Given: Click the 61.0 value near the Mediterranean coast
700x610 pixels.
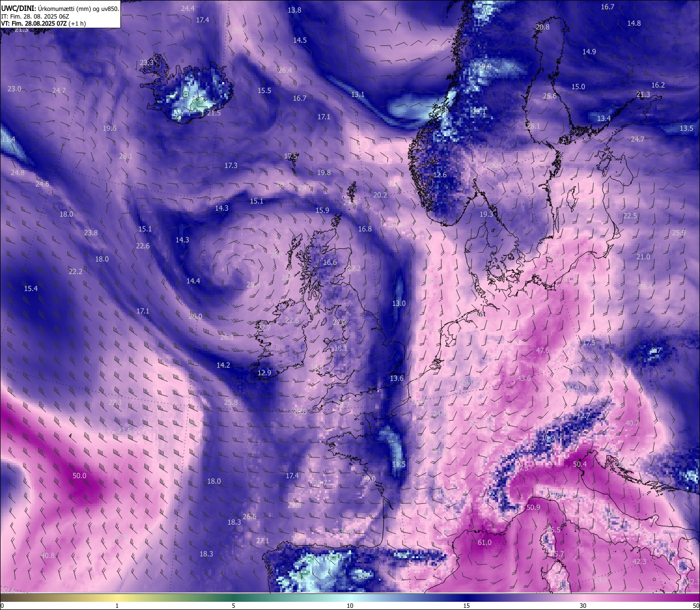Looking at the screenshot, I should 485,543.
